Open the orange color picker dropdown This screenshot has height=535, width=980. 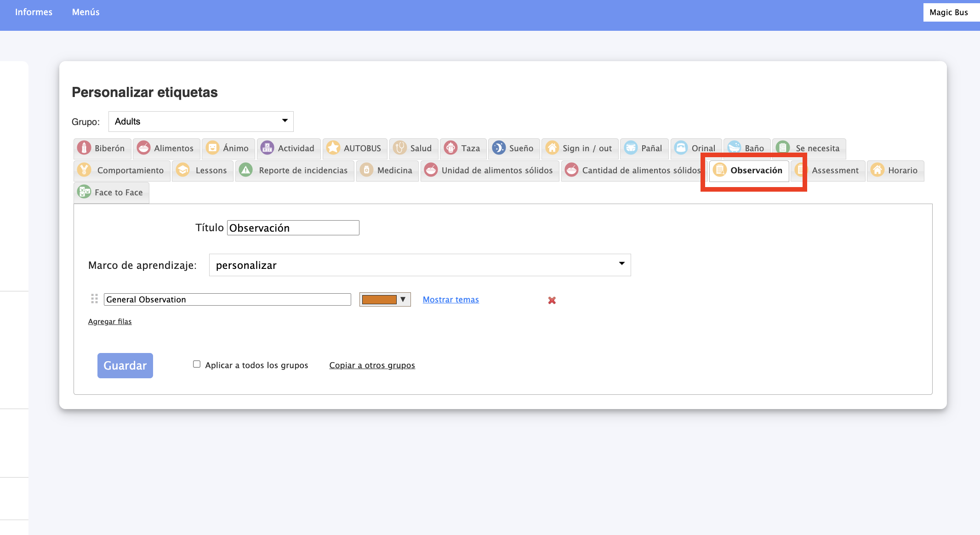coord(385,300)
